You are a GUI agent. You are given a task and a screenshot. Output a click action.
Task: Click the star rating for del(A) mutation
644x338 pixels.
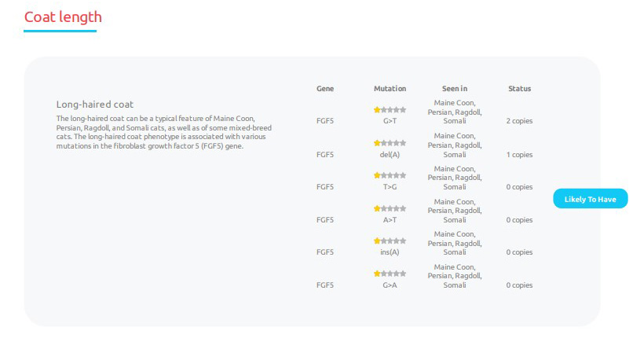pyautogui.click(x=390, y=143)
